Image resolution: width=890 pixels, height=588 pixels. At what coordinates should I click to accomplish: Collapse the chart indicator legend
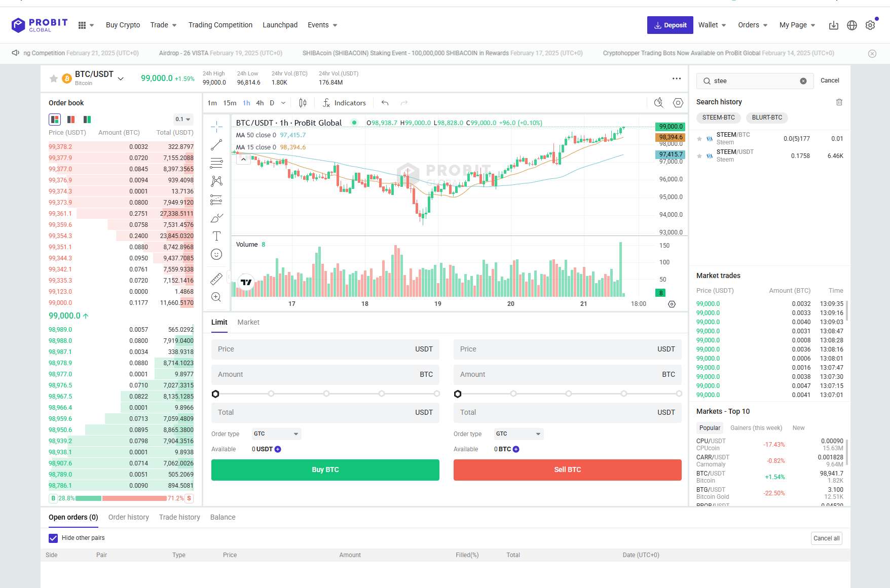(x=243, y=159)
